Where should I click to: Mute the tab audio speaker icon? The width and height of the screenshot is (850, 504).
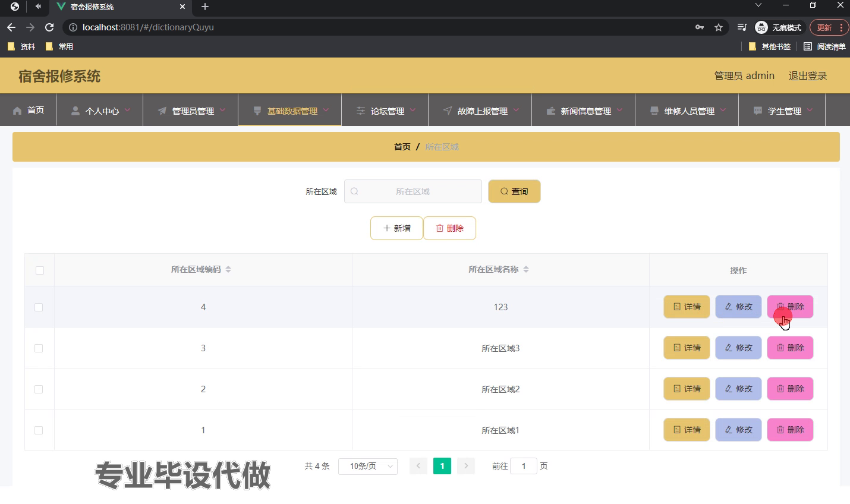point(39,7)
